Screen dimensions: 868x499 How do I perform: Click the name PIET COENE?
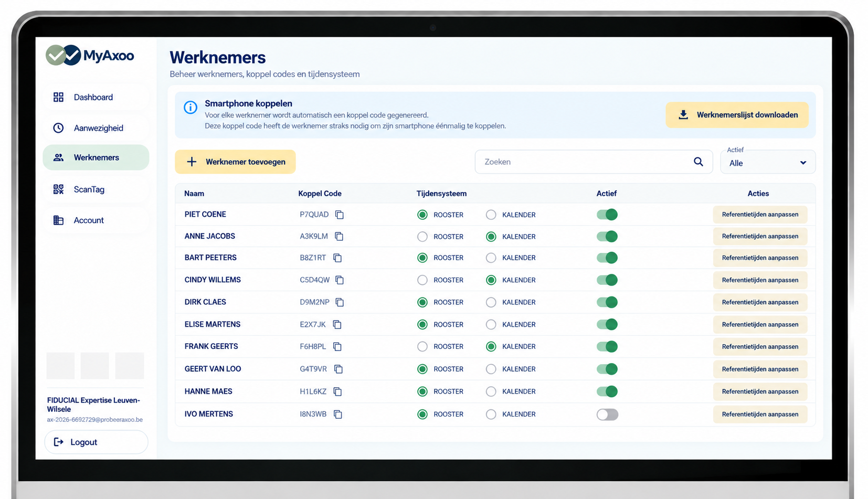coord(205,215)
